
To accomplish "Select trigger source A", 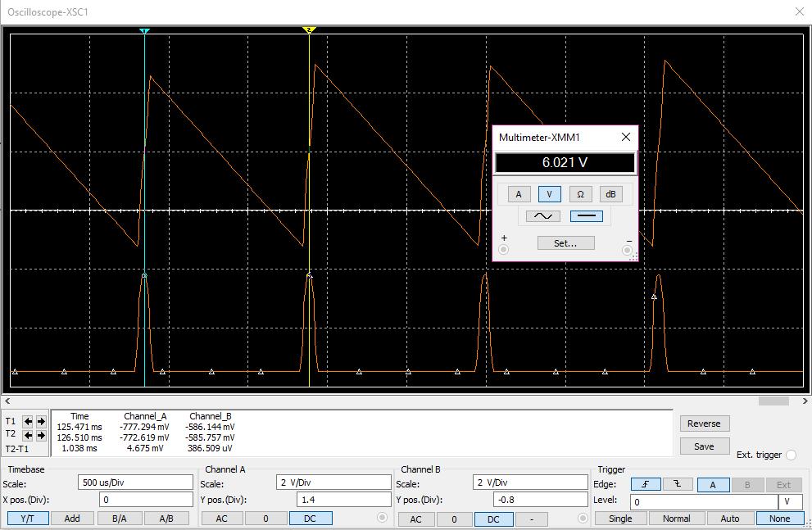I will click(713, 484).
